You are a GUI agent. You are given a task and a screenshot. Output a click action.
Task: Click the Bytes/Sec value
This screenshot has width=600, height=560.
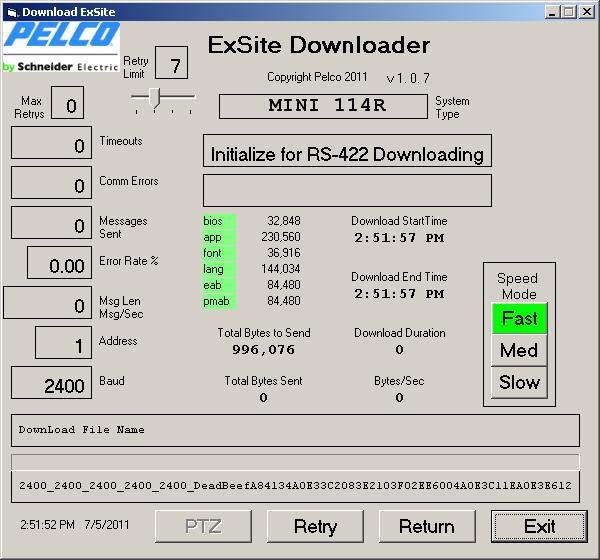point(399,398)
